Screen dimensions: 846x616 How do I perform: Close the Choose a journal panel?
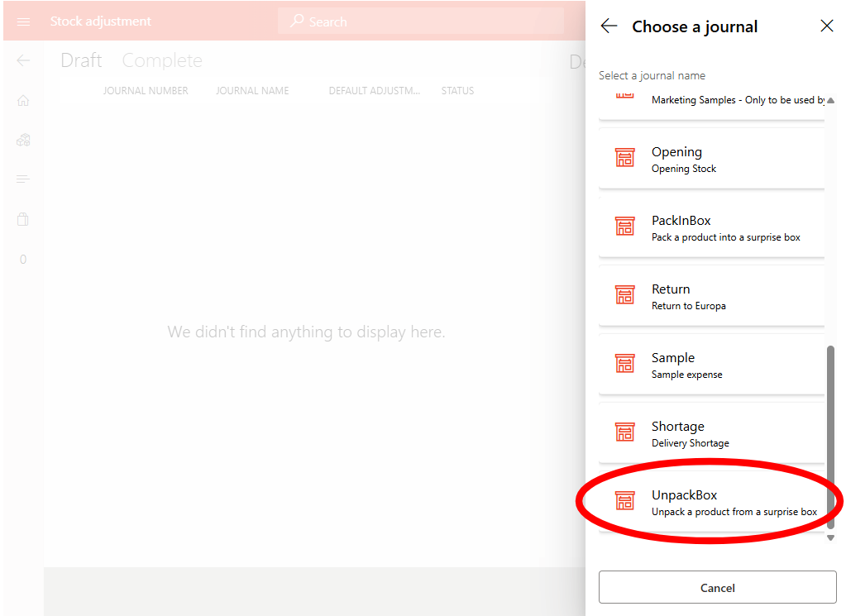pos(826,26)
